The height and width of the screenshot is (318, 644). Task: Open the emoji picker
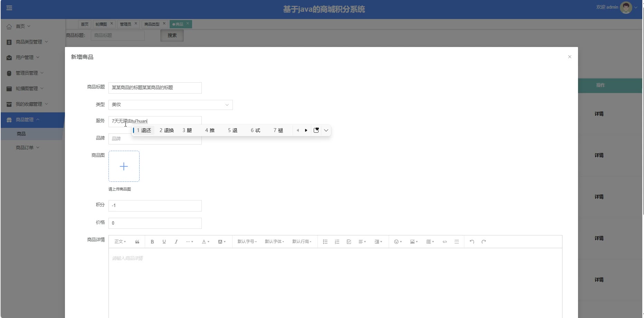tap(398, 242)
